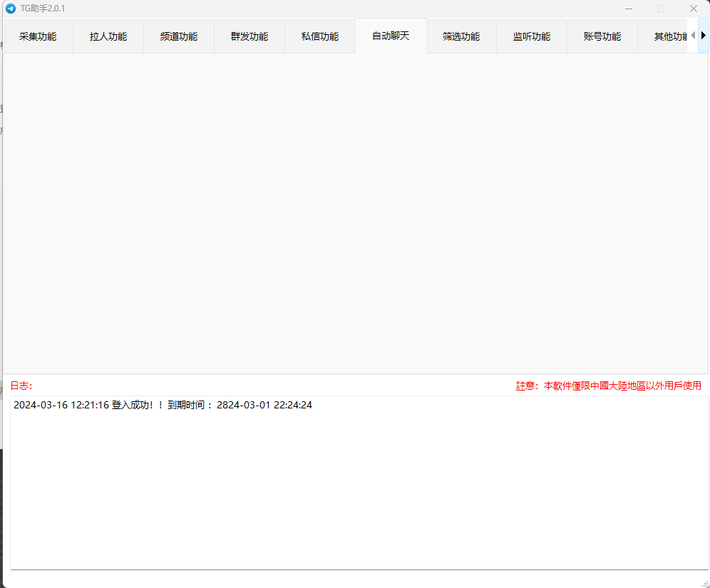Screen dimensions: 710x588
Task: Select the 账号功能 tab
Action: [602, 36]
